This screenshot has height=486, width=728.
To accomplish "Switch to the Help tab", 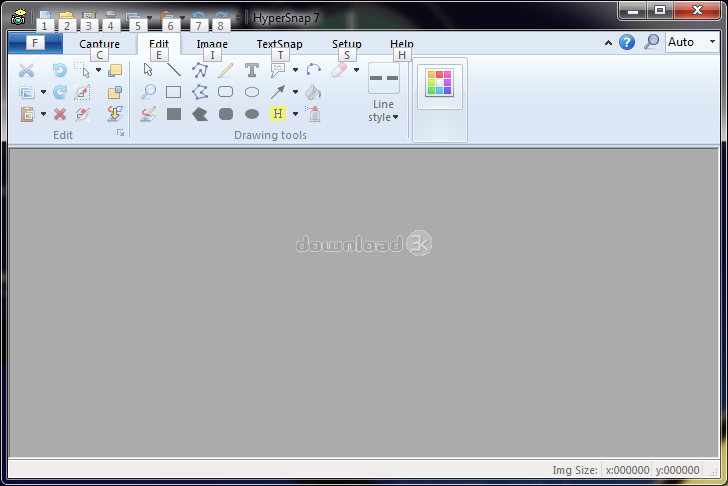I will coord(402,44).
